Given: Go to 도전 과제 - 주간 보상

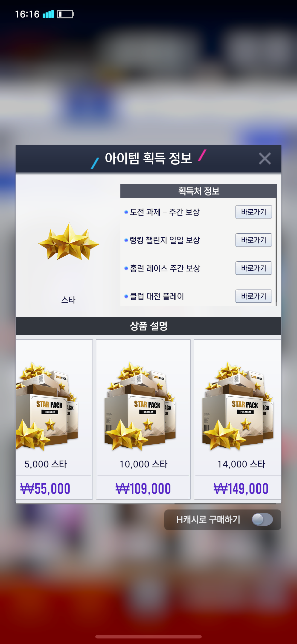Looking at the screenshot, I should tap(253, 212).
